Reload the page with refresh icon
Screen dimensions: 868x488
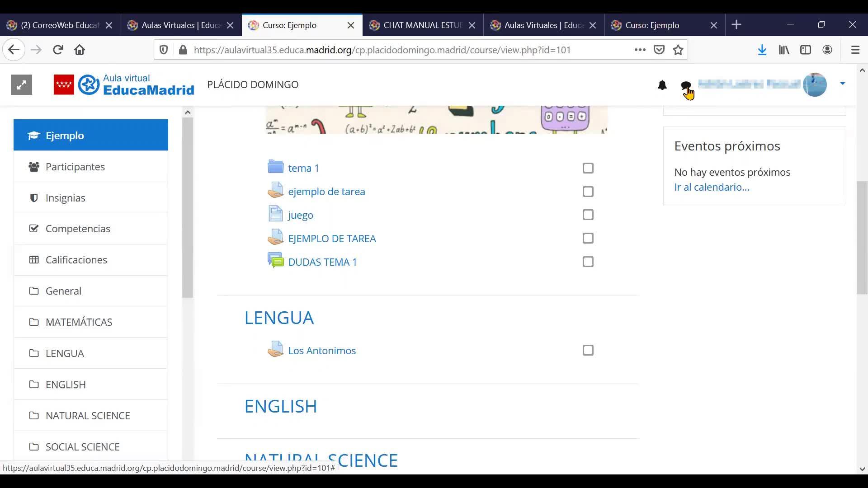58,50
